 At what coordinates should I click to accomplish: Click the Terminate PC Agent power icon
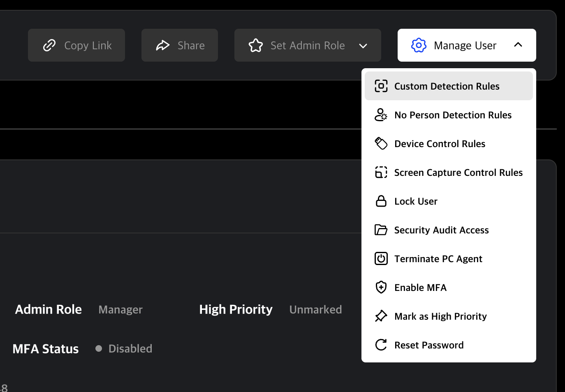click(x=381, y=258)
